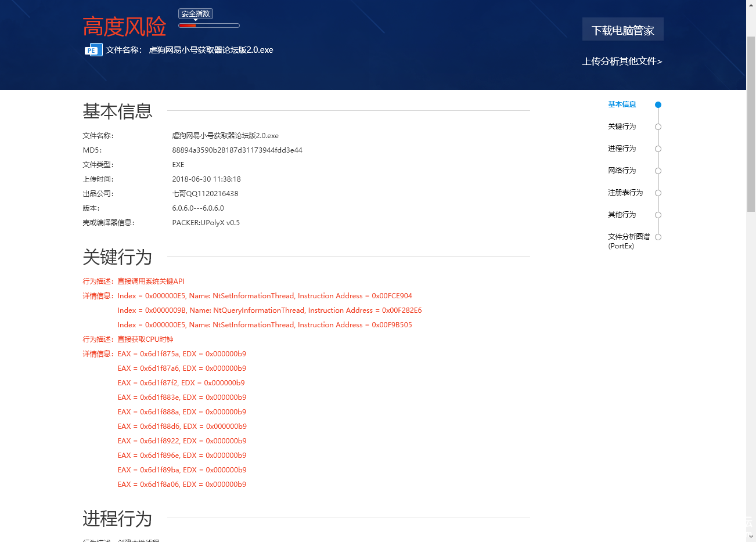
Task: Click the 直接调用系统关键API behavior description
Action: click(151, 281)
